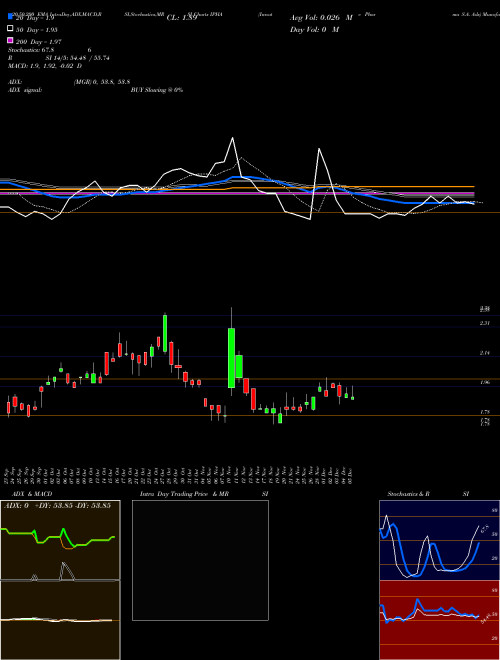The height and width of the screenshot is (660, 500).
Task: Click the 'ADX & MACD' panel title
Action: (x=32, y=494)
